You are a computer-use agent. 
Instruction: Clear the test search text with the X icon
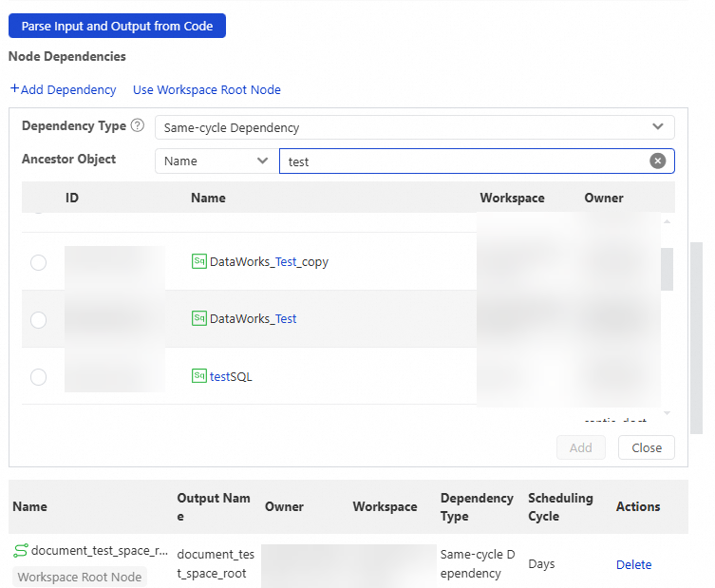pyautogui.click(x=657, y=161)
